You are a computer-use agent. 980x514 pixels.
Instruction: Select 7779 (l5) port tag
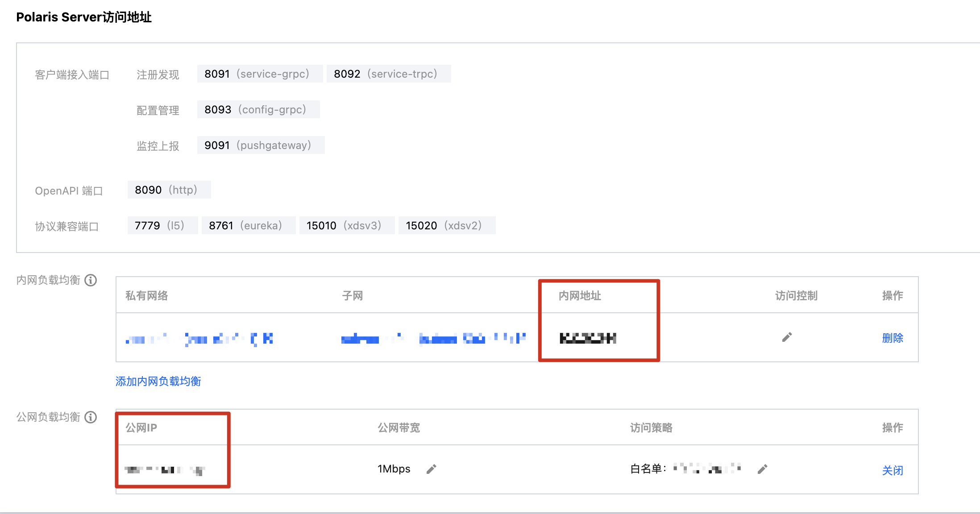(162, 225)
